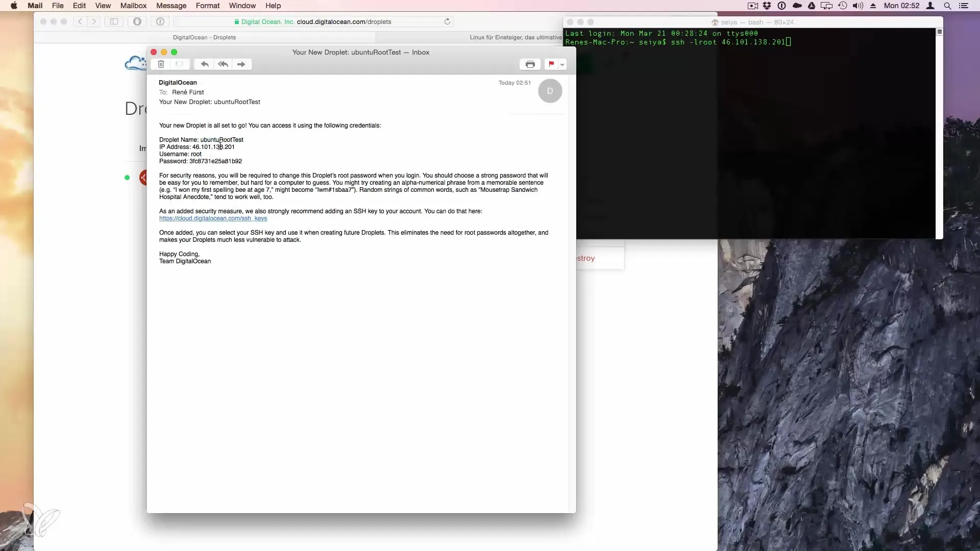The height and width of the screenshot is (551, 980).
Task: Open the Help menu
Action: click(x=273, y=6)
